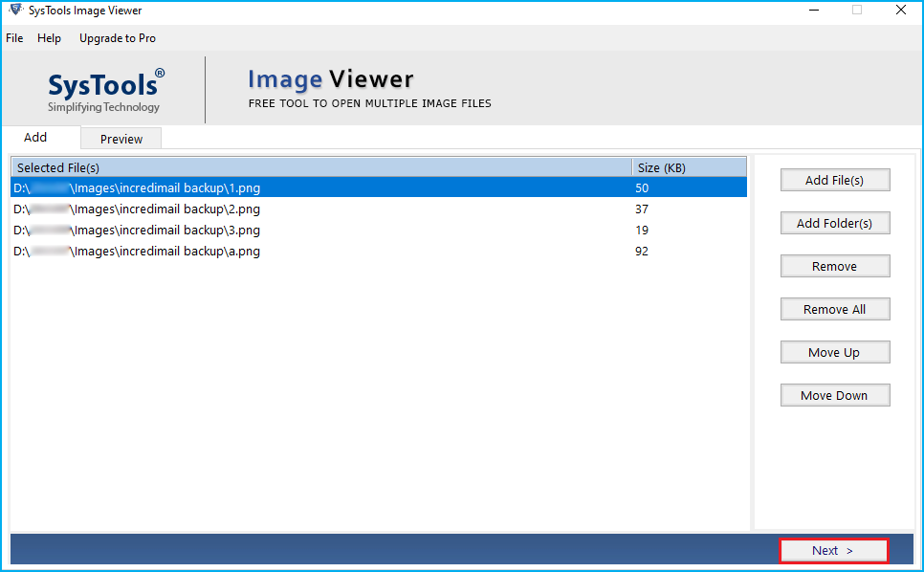The image size is (924, 572).
Task: Click the SysTools app icon in title bar
Action: 16,10
